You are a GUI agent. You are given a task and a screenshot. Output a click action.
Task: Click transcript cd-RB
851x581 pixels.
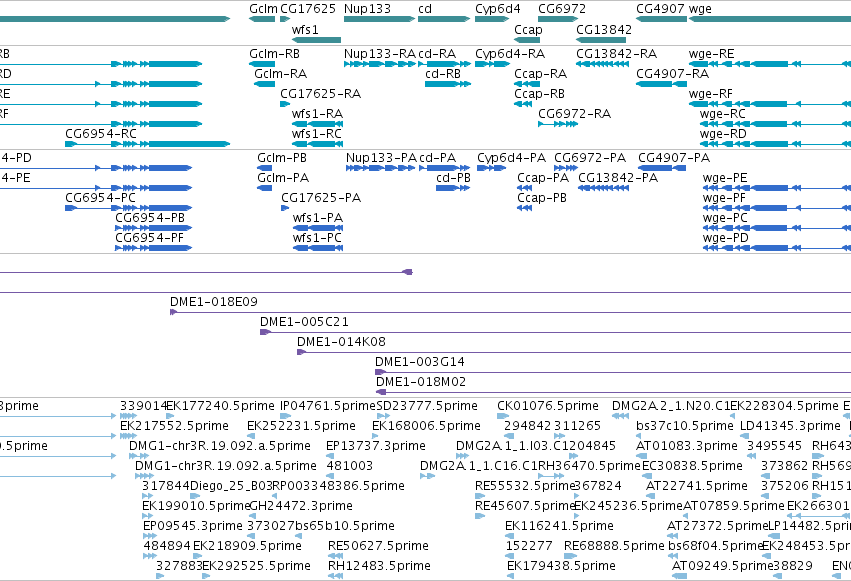tap(442, 74)
